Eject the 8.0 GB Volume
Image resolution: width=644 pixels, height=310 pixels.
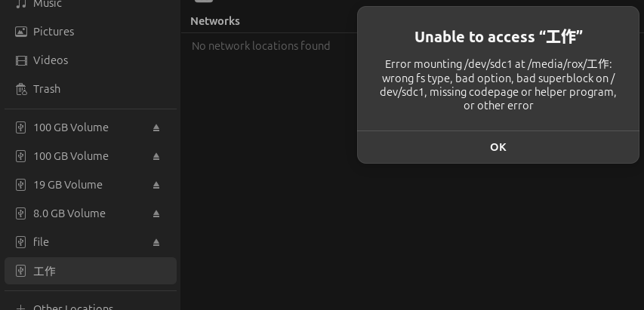coord(156,213)
